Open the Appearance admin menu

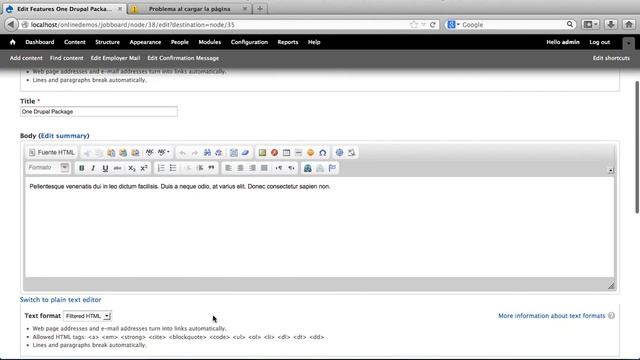[145, 42]
